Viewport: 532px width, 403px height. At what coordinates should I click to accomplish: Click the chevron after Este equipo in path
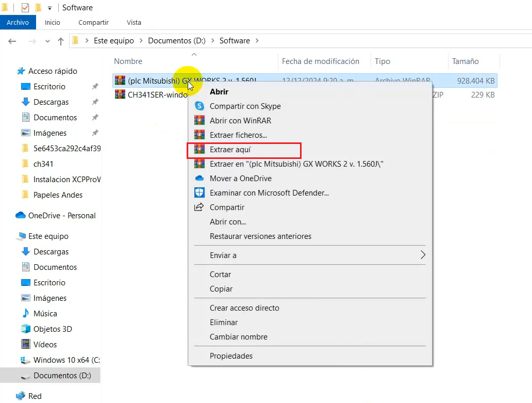tap(141, 41)
